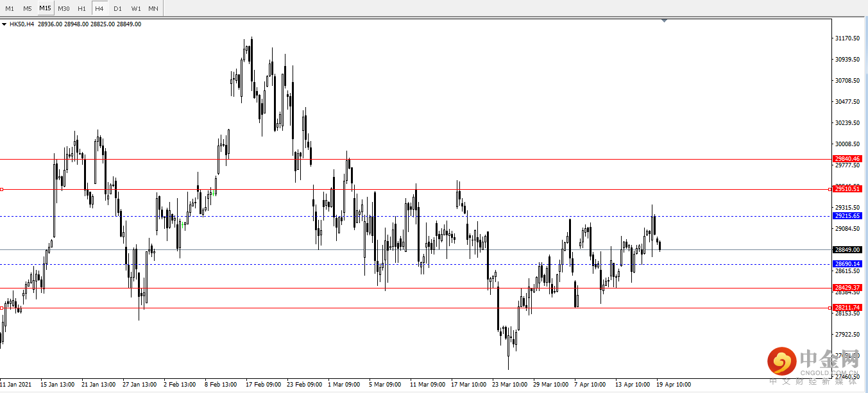The image size is (868, 393).
Task: Select the blue 28690.14 price label
Action: [x=847, y=264]
